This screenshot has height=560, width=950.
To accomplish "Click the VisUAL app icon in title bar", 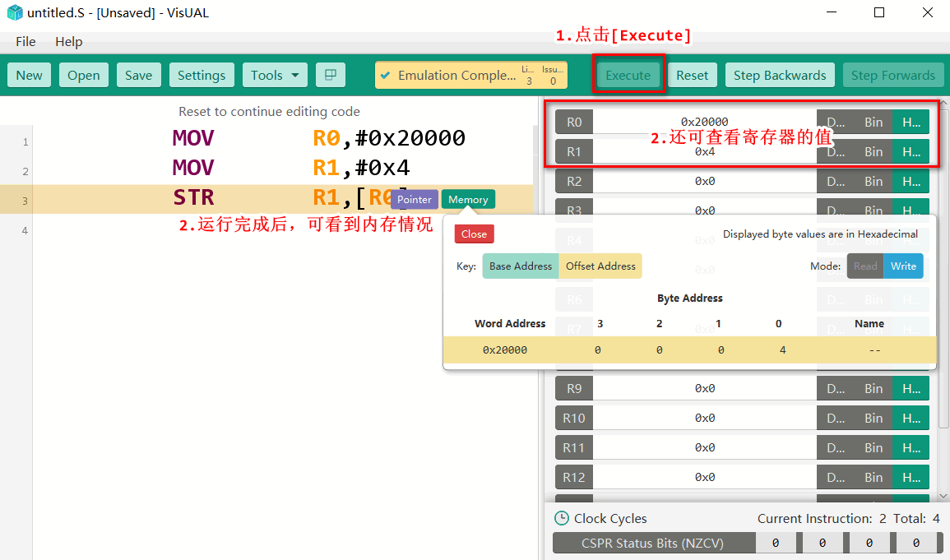I will [15, 12].
